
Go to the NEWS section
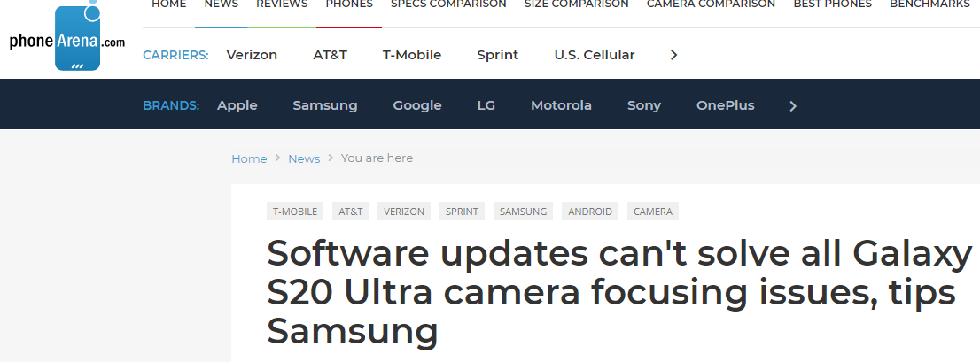[222, 4]
